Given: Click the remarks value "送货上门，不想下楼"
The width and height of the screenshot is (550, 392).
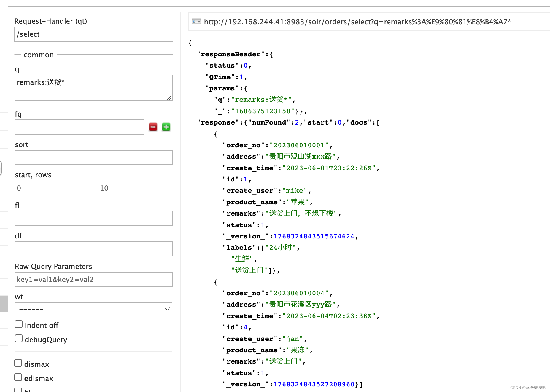Looking at the screenshot, I should [301, 213].
